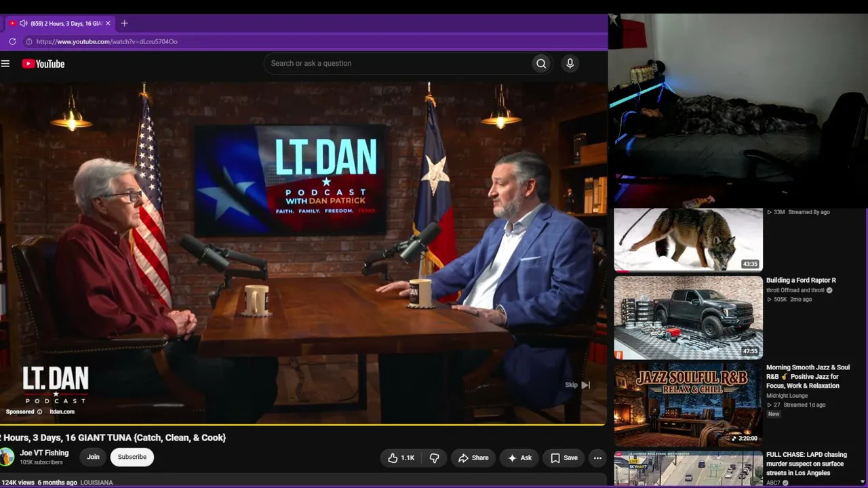Click the LOUISIANA location tag
This screenshot has width=868, height=488.
96,483
